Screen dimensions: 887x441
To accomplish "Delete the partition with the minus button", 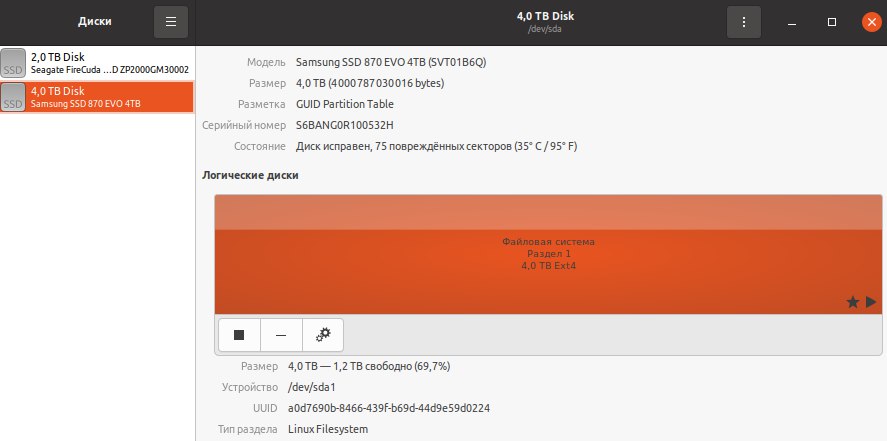I will (281, 335).
